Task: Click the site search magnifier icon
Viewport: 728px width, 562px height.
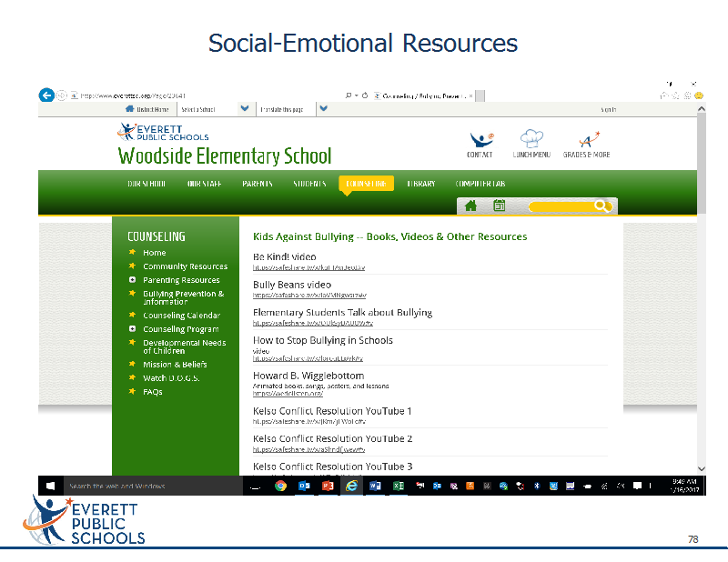Action: tap(601, 206)
